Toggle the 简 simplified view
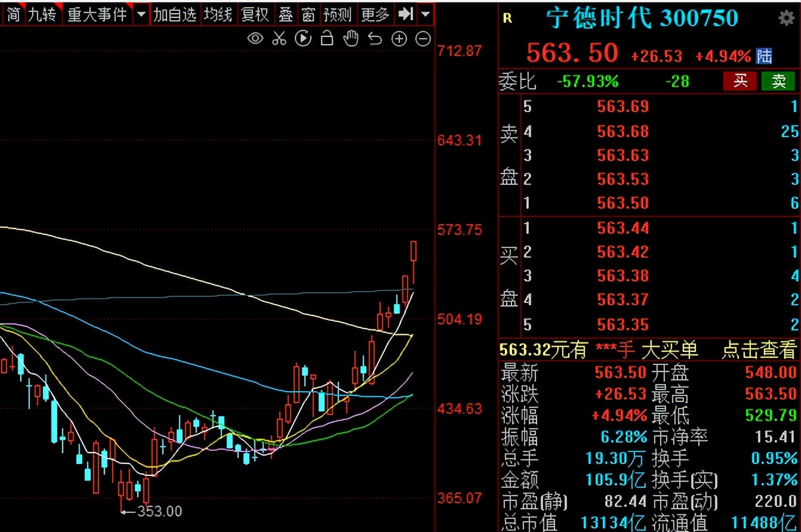801x532 pixels. point(13,14)
